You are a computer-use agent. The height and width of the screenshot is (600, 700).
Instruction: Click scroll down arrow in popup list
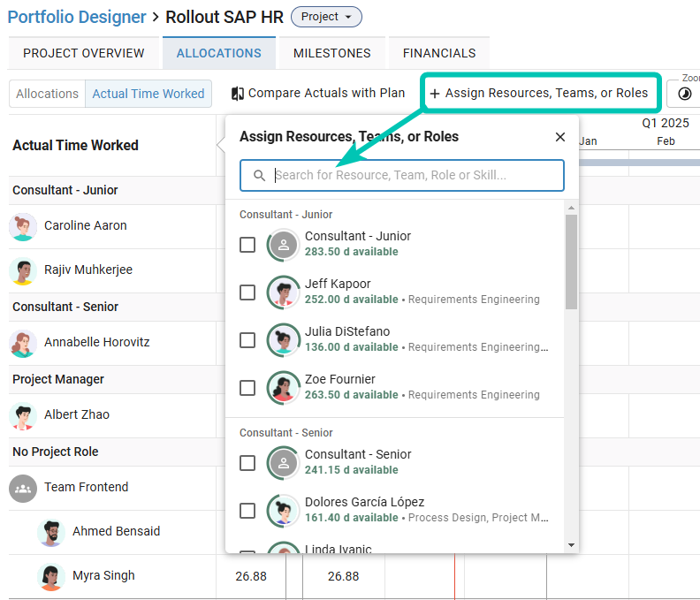coord(572,545)
